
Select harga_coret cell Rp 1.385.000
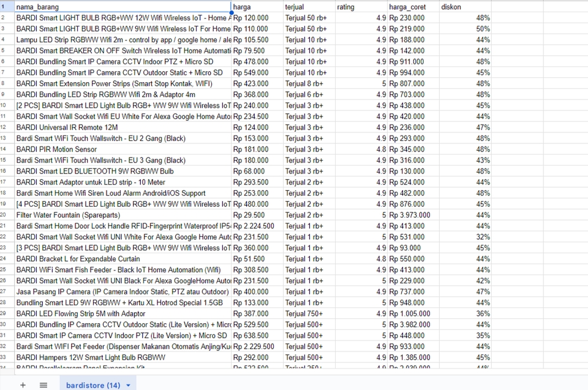click(413, 357)
